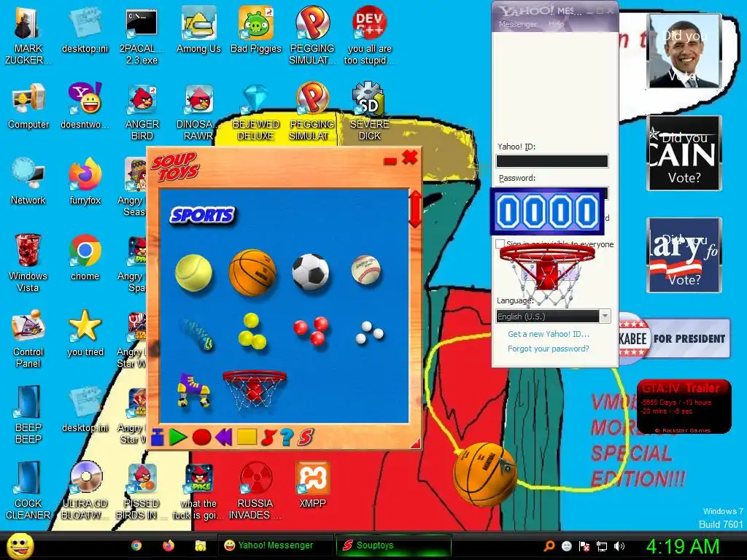
Task: Click the KABEE FOR PRESIDENT gadget
Action: (x=674, y=338)
